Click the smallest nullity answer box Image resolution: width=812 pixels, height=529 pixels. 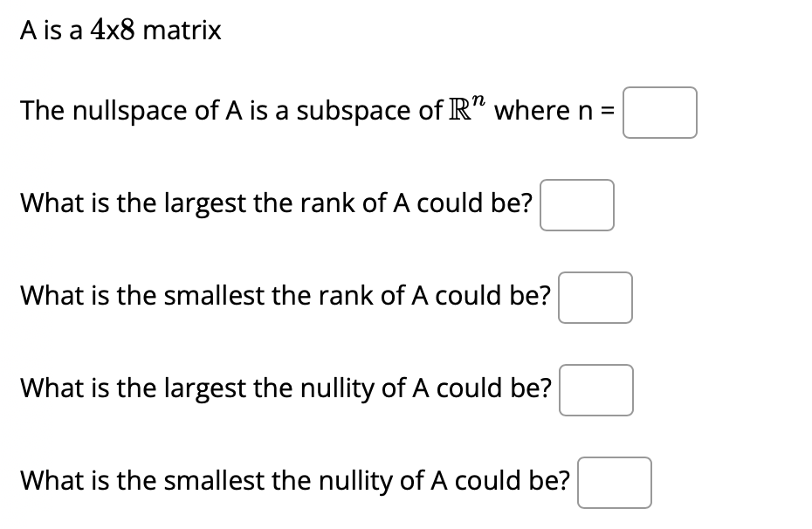(x=614, y=483)
